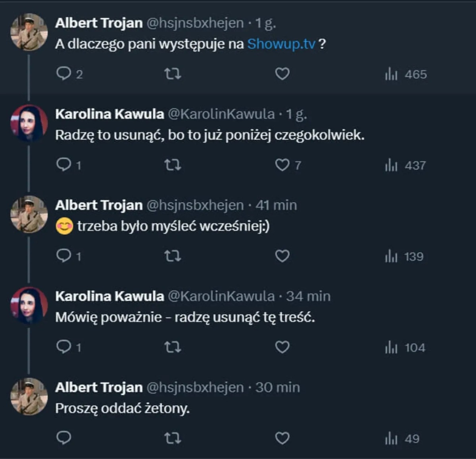Screen dimensions: 476x459
Task: Open the '41 min' tweet timestamp
Action: pos(276,205)
